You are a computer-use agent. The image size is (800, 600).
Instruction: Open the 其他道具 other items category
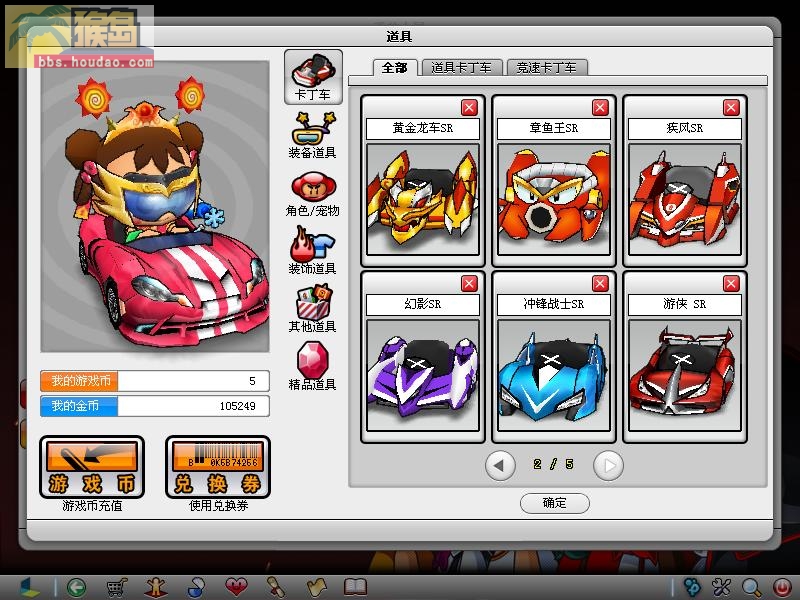click(313, 310)
